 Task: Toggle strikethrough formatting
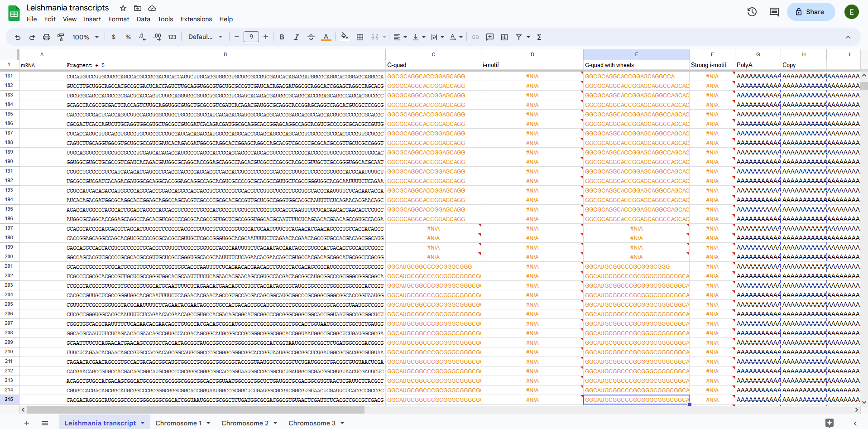click(x=311, y=37)
